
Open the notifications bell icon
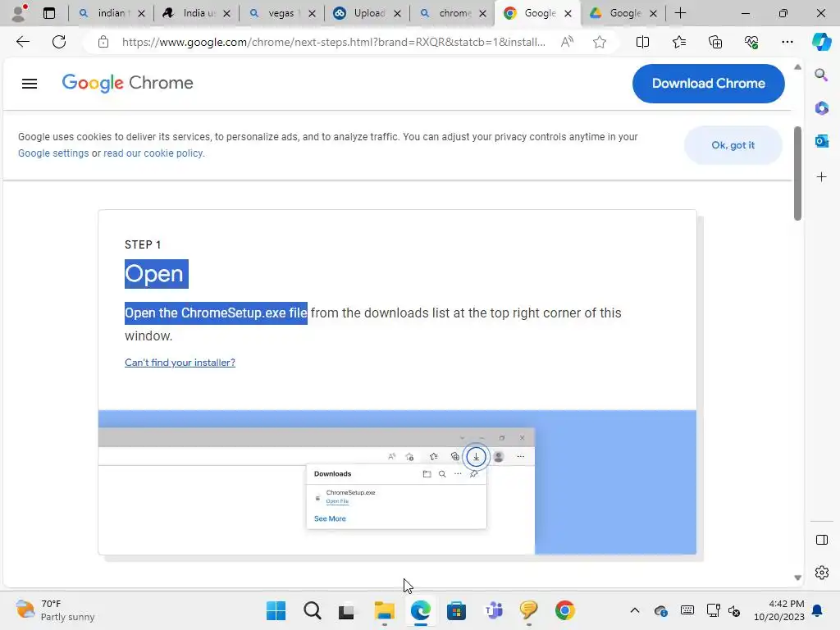(818, 610)
